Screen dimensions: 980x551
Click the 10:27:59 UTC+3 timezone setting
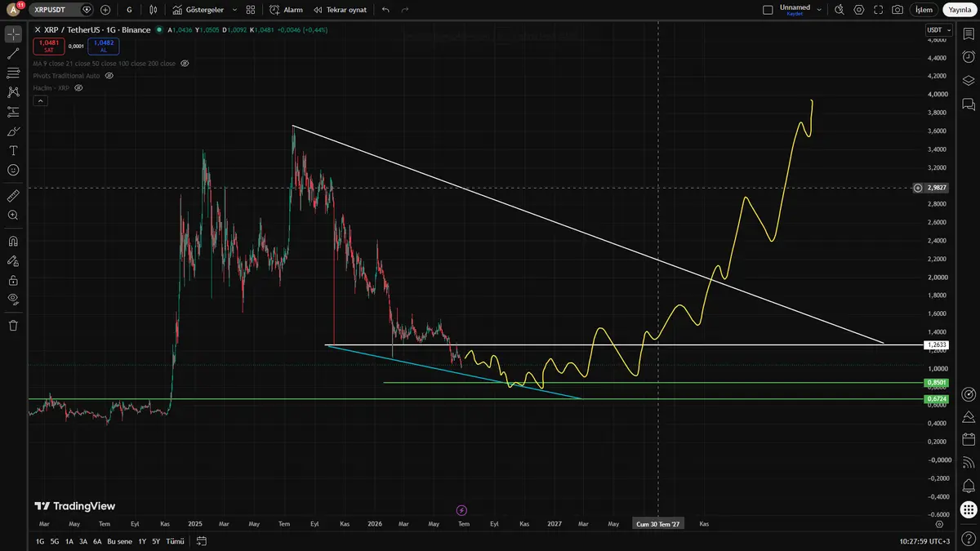coord(923,541)
